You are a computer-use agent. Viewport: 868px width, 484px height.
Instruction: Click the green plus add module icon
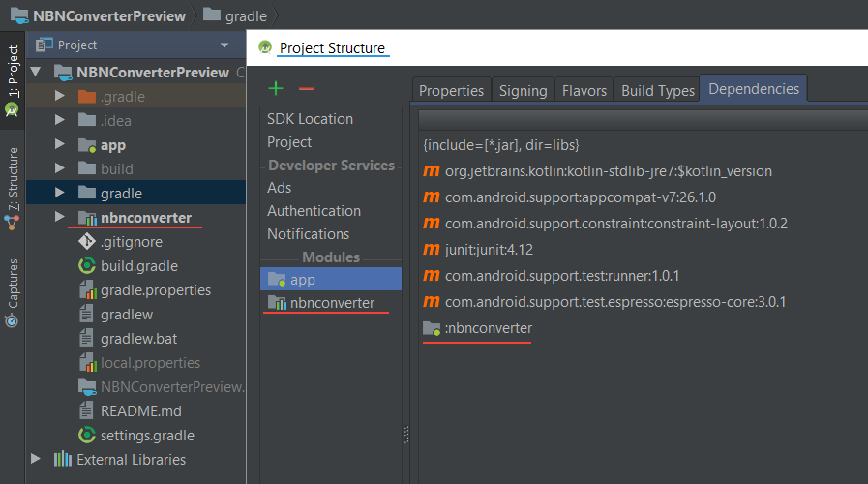[x=276, y=88]
